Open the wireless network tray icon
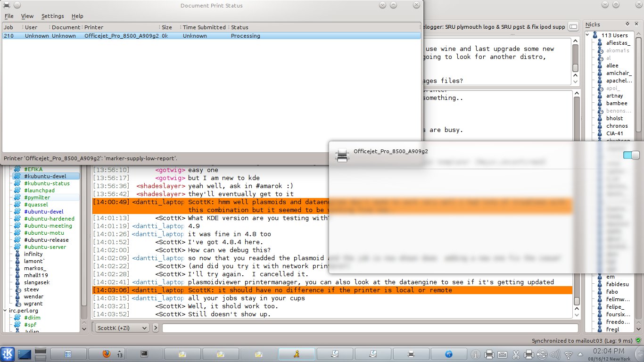 (x=569, y=354)
